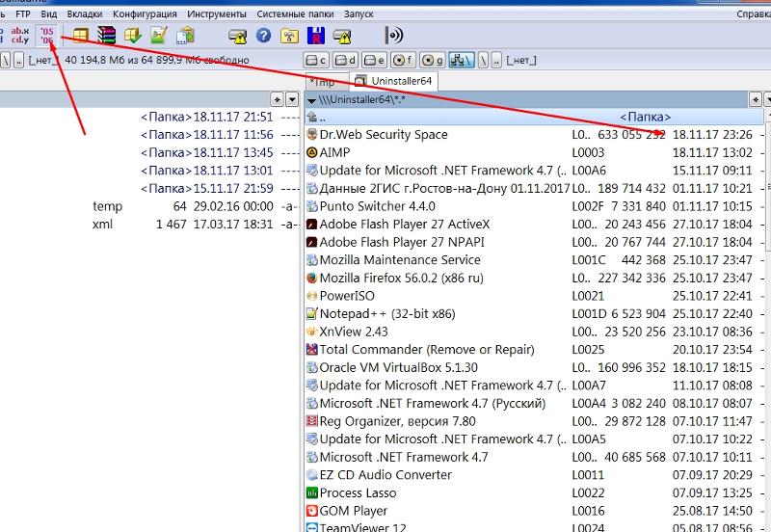771x532 pixels.
Task: Open the Инструменты menu
Action: click(x=216, y=14)
